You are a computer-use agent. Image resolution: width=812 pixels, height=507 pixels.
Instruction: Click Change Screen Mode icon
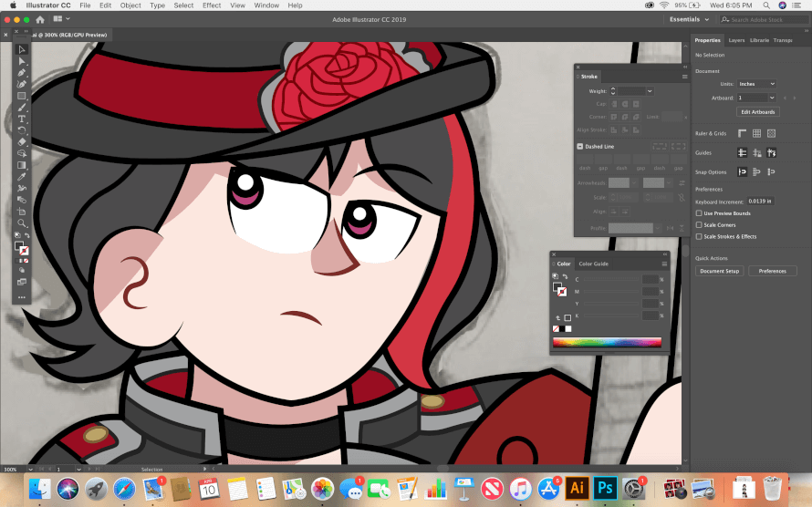tap(21, 282)
